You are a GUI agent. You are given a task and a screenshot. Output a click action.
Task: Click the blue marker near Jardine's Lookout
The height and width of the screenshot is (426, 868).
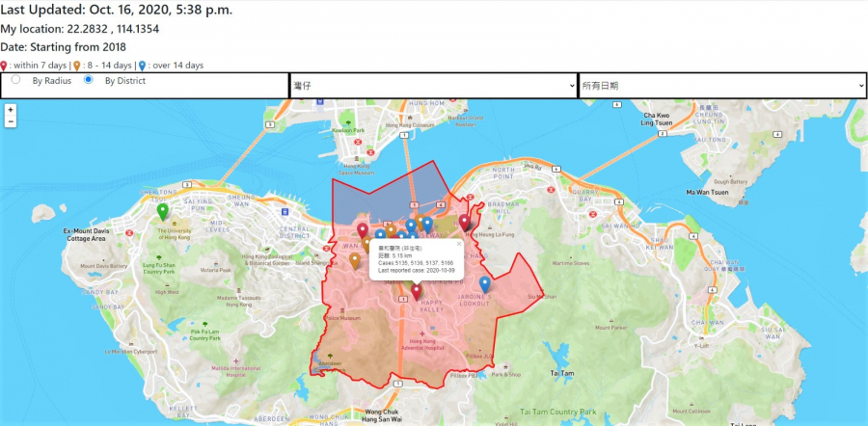(484, 283)
